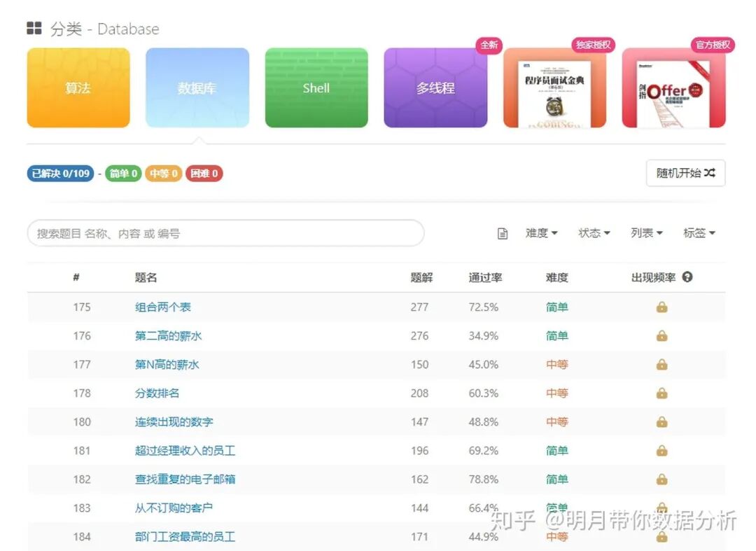Click the 简单 0 green badge

pos(123,174)
